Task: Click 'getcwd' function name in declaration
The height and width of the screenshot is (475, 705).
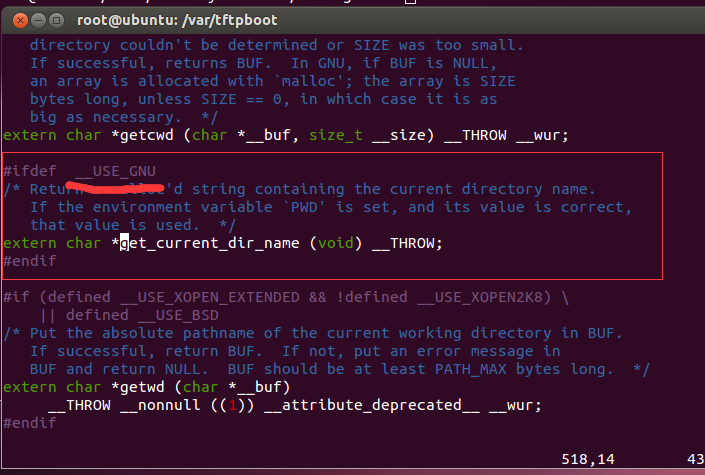Action: click(x=147, y=135)
